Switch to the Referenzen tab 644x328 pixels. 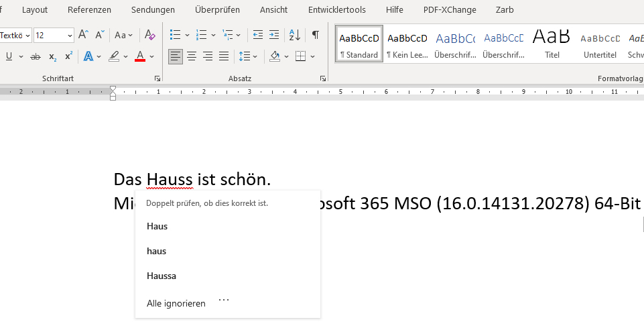tap(89, 10)
